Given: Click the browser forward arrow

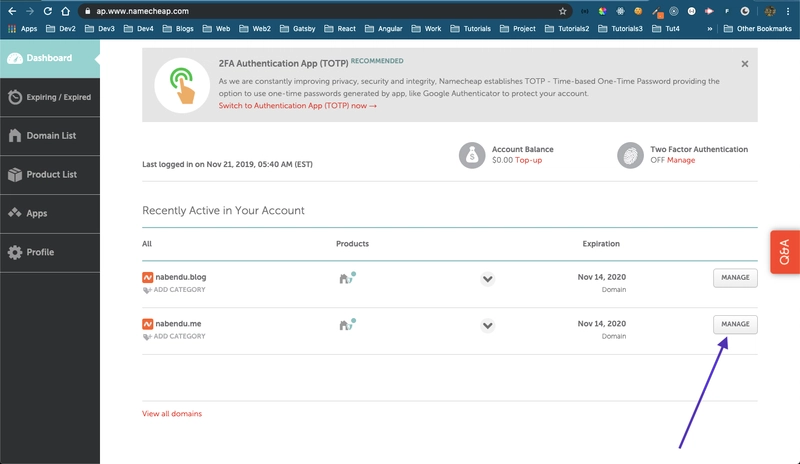Looking at the screenshot, I should coord(30,11).
